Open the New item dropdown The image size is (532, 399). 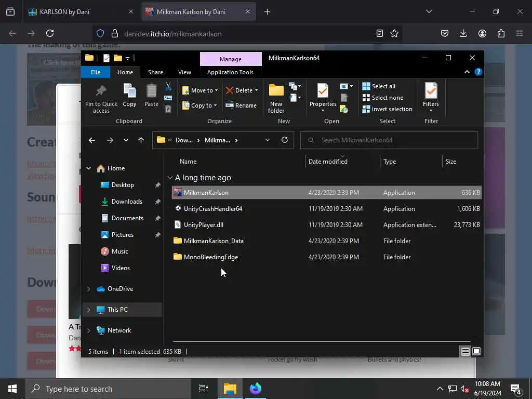[295, 86]
